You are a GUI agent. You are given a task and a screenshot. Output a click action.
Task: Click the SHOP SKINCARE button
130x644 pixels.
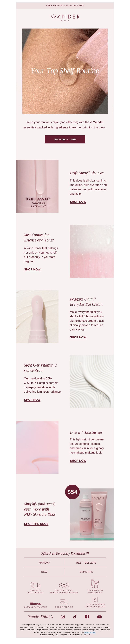pos(65,139)
